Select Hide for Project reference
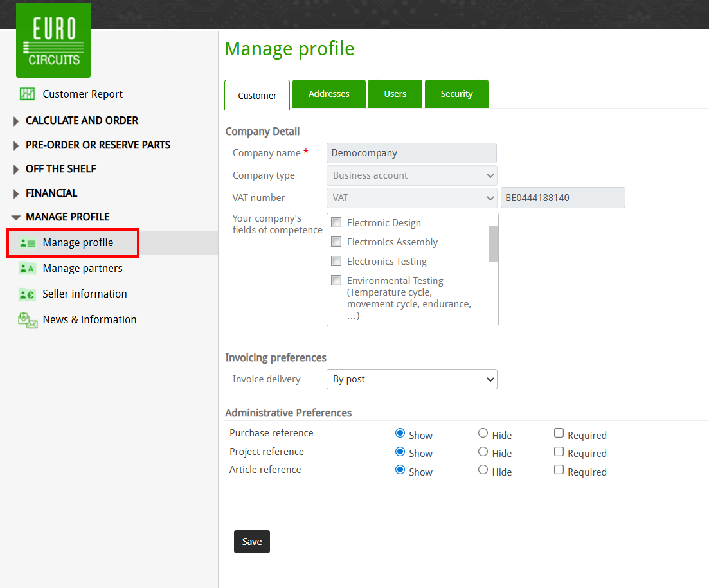Image resolution: width=709 pixels, height=588 pixels. click(x=483, y=452)
